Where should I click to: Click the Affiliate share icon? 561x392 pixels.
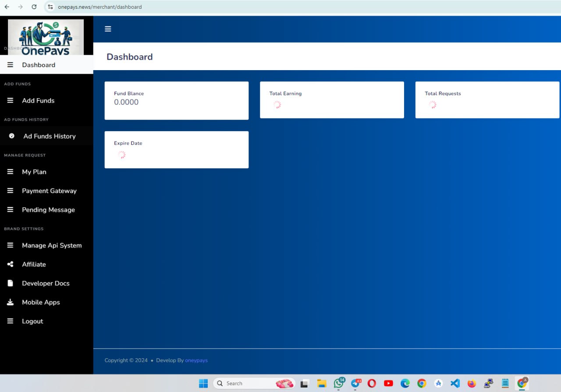coord(11,264)
